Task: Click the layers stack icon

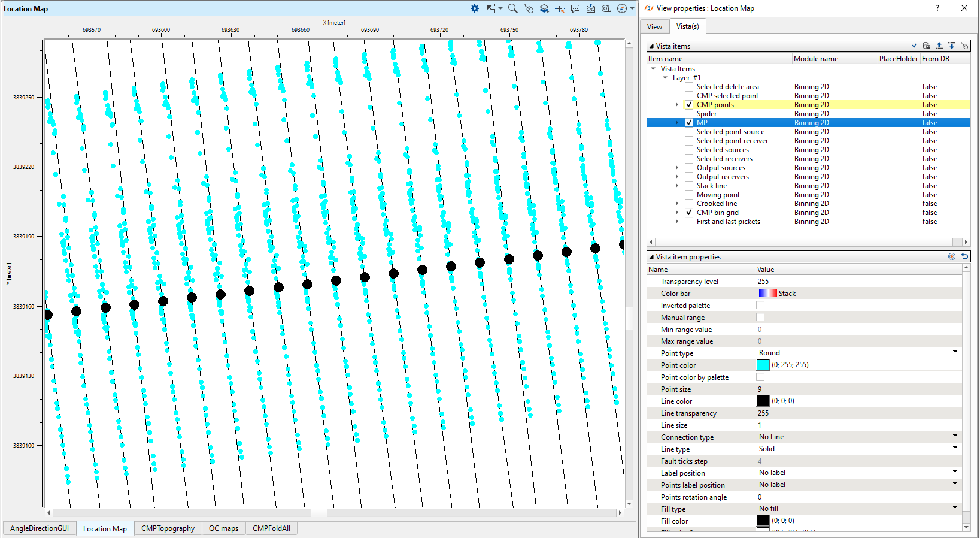Action: (x=544, y=8)
